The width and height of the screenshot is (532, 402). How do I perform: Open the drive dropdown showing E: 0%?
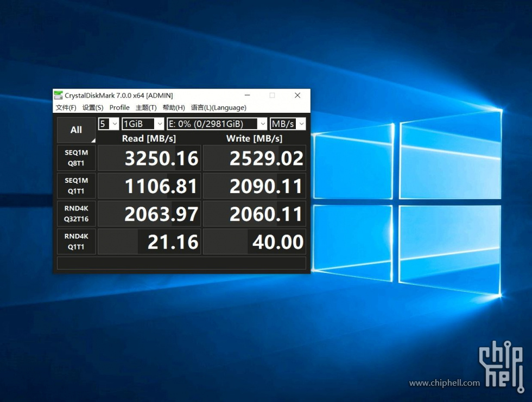[217, 124]
